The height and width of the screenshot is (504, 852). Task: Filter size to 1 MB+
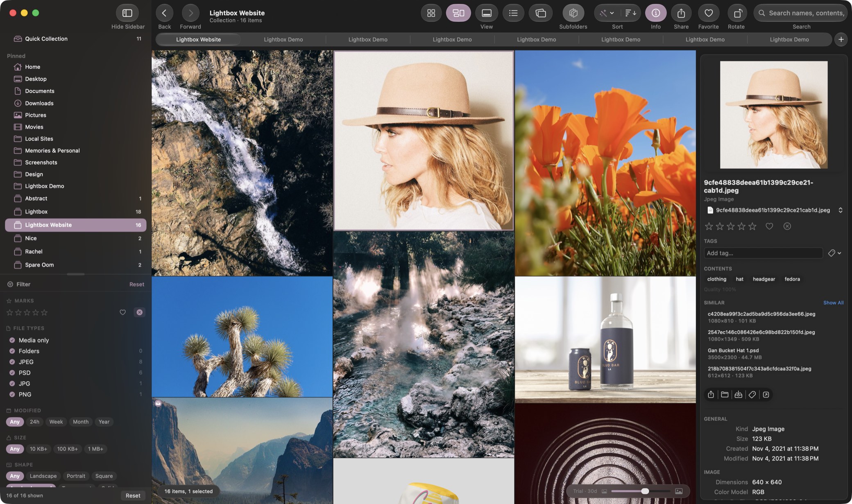pos(95,449)
